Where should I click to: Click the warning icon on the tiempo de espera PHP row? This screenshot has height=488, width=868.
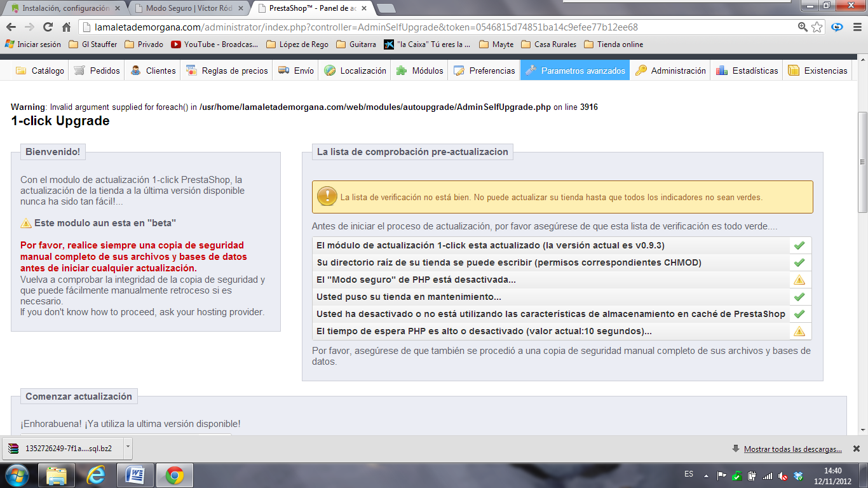(x=799, y=331)
